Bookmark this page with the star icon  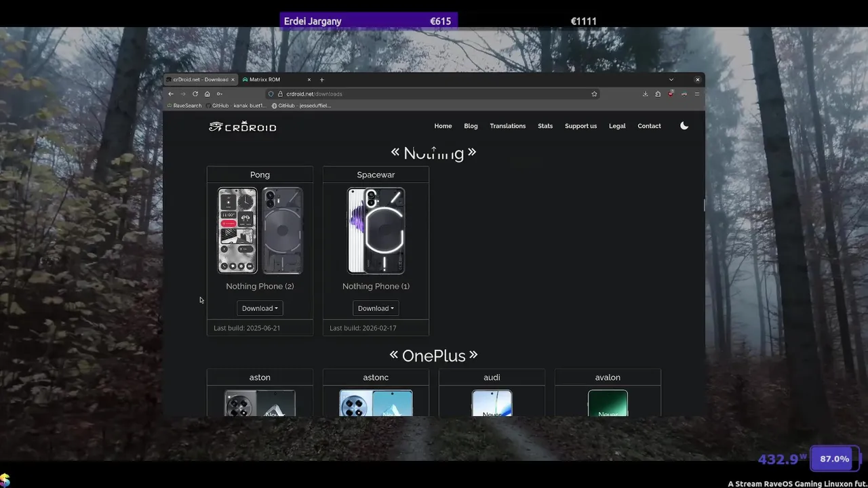[x=594, y=94]
